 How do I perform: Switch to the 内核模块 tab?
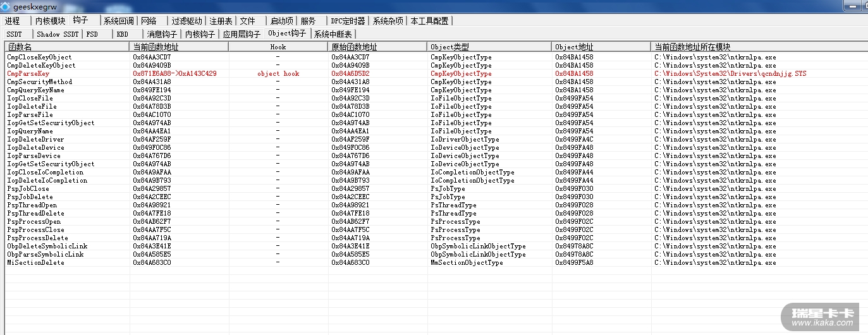coord(50,21)
